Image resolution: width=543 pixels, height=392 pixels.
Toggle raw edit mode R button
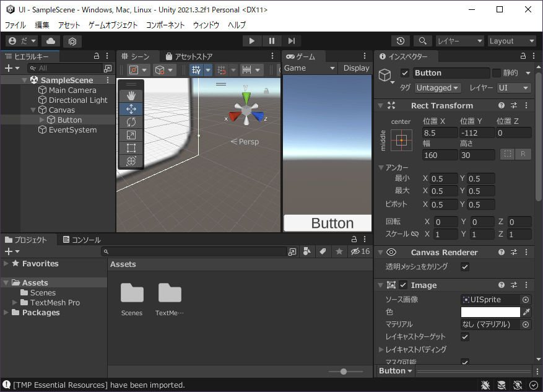point(523,154)
